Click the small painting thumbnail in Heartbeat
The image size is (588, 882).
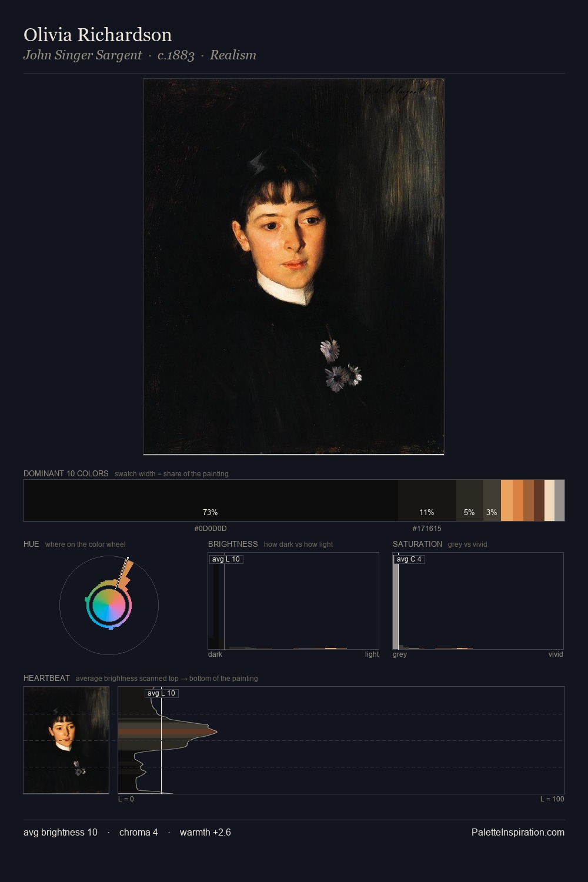[x=66, y=740]
